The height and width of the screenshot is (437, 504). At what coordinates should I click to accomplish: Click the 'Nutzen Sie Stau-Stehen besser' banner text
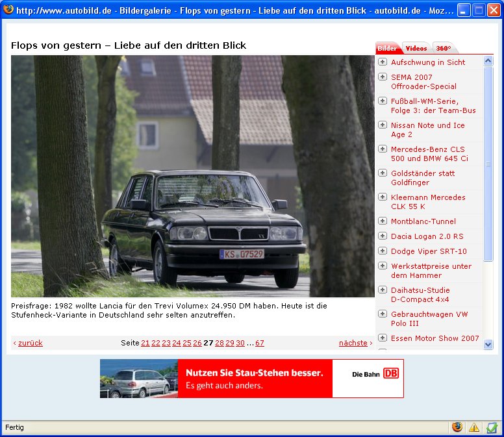click(x=254, y=373)
